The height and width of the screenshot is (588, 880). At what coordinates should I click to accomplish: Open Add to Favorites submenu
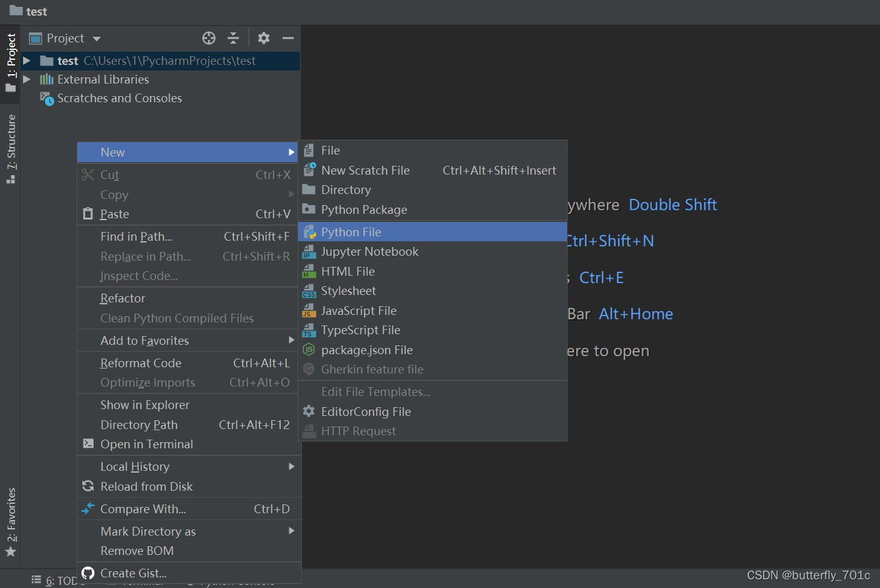[x=188, y=340]
